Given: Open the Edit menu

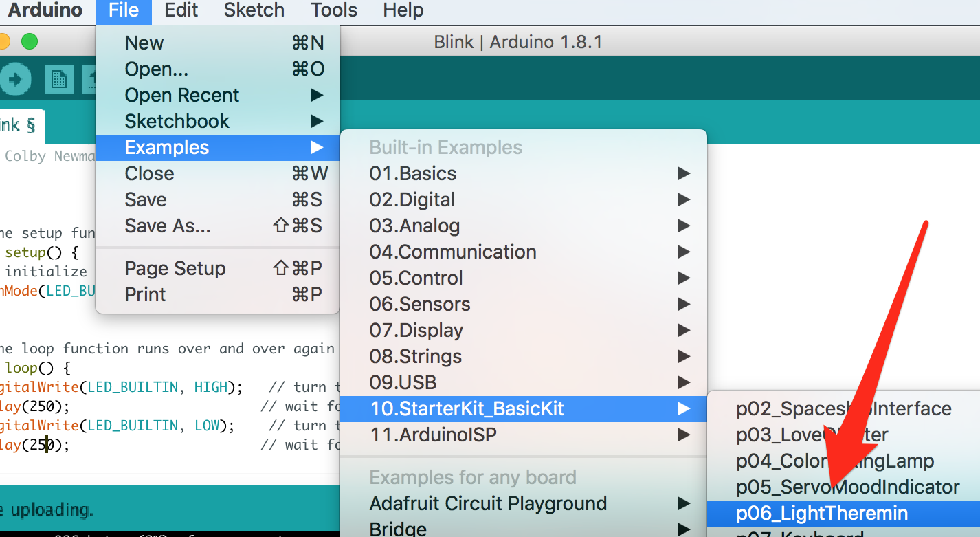Looking at the screenshot, I should click(x=181, y=10).
